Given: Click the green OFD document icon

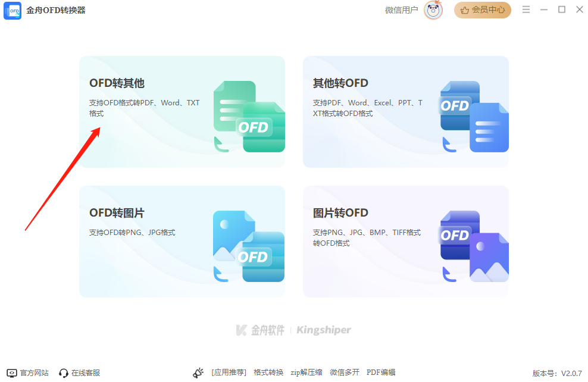Looking at the screenshot, I should click(x=249, y=117).
